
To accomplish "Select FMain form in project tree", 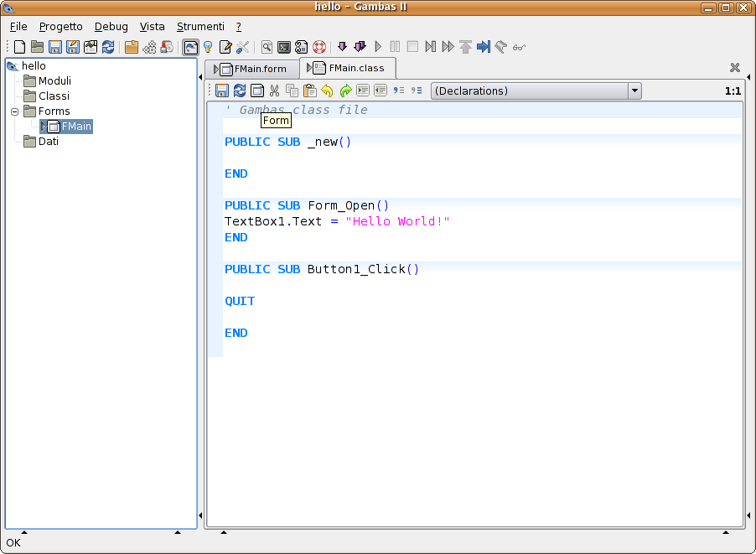I will [x=75, y=127].
